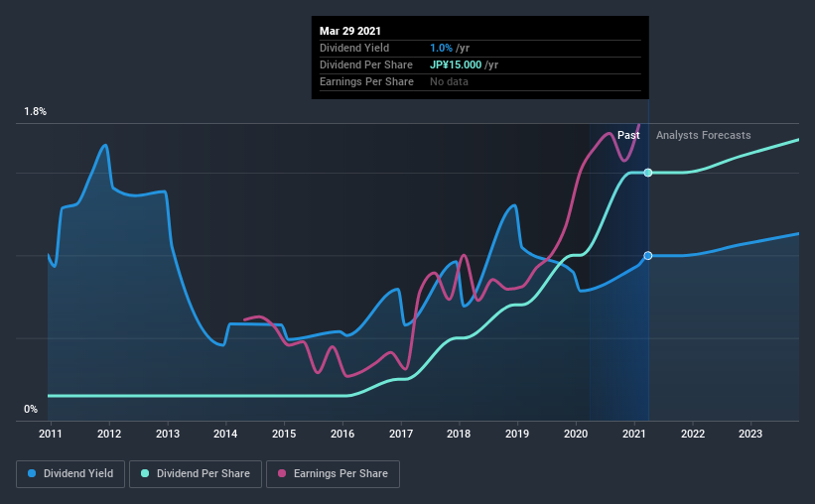
Task: Click the tooltip's Dividend Per Share row label
Action: tap(366, 64)
